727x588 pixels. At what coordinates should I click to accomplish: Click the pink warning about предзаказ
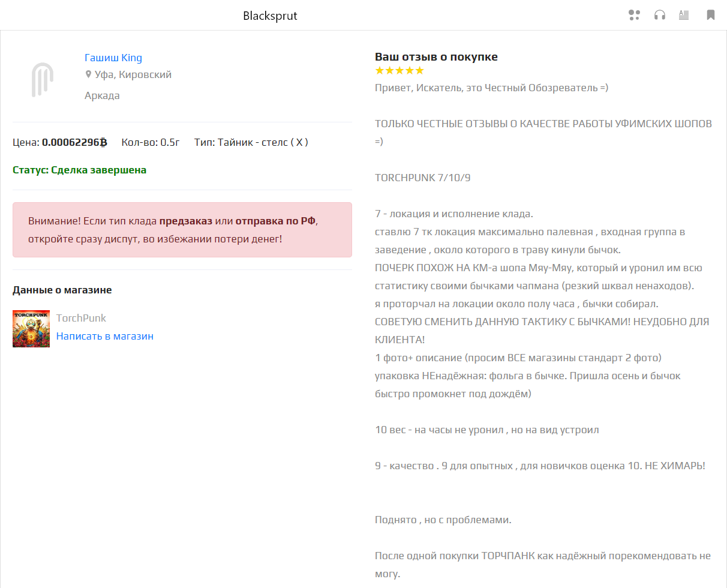tap(182, 230)
